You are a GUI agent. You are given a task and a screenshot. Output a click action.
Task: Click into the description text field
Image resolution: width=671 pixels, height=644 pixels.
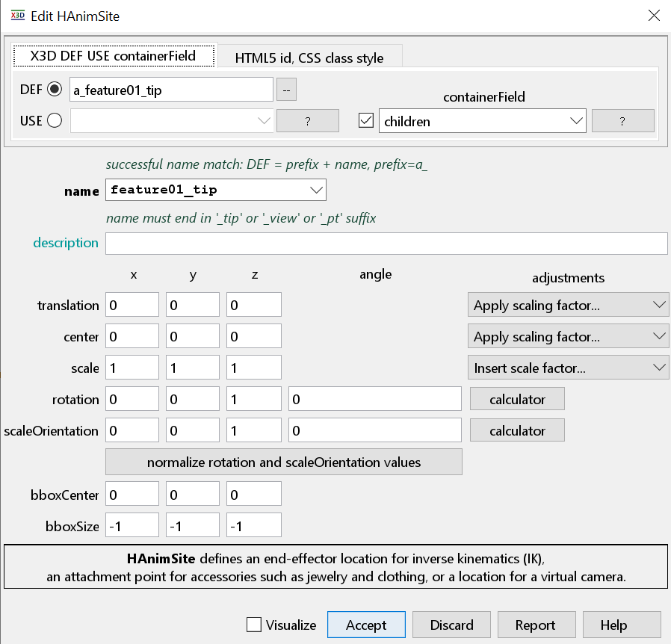(386, 243)
